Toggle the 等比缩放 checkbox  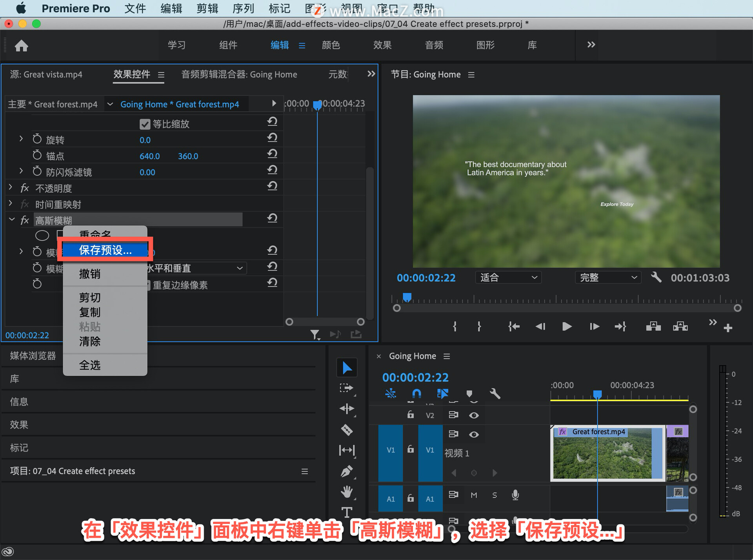coord(145,124)
